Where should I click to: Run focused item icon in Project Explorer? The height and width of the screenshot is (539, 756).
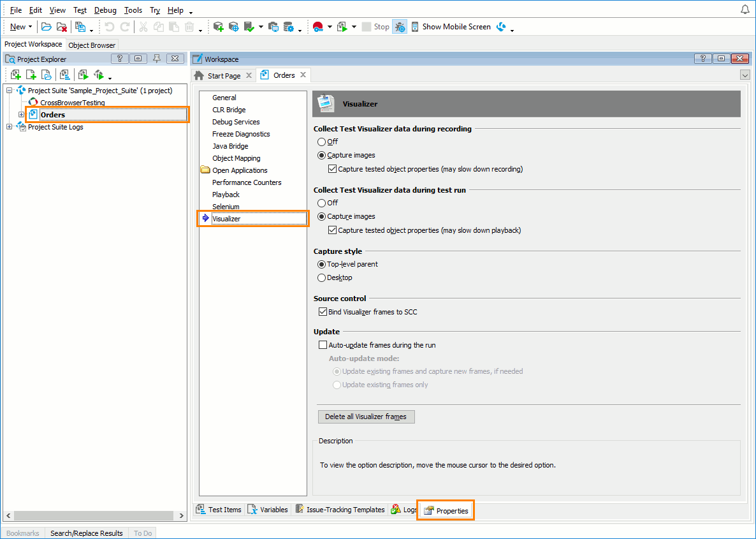tap(84, 75)
